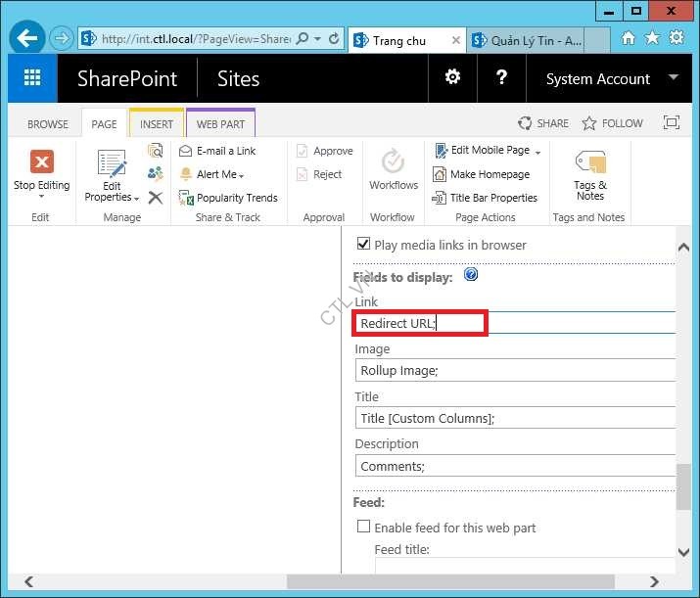Switch to the INSERT ribbon tab

coord(157,124)
